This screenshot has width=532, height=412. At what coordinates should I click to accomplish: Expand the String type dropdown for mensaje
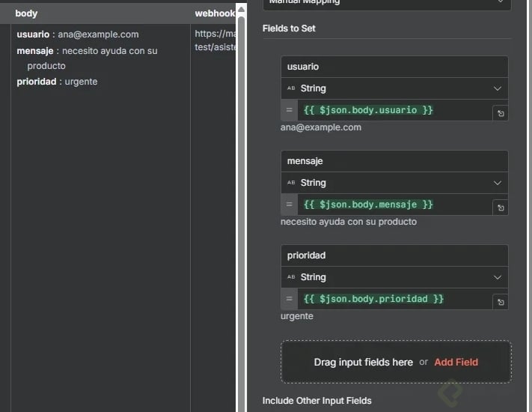(498, 183)
